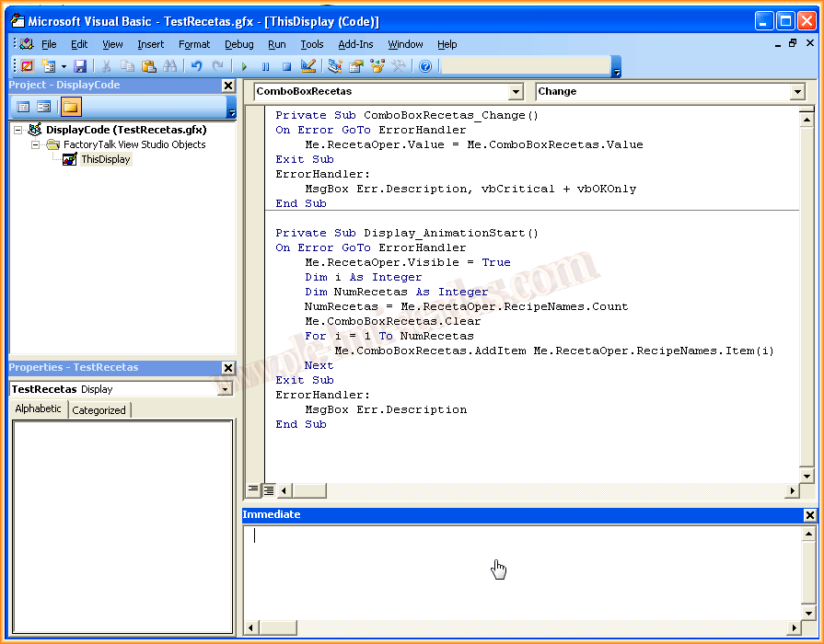This screenshot has height=644, width=824.
Task: Click the Find binoculars icon
Action: click(x=170, y=66)
